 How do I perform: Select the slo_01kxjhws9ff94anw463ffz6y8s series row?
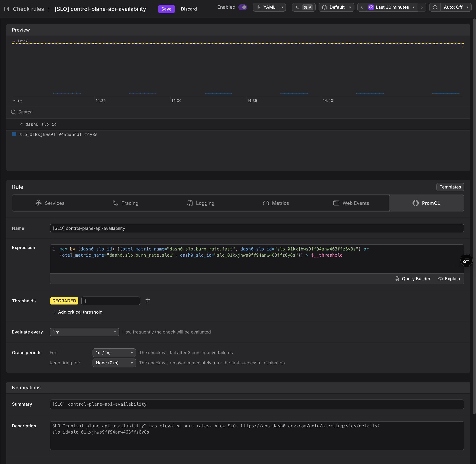(238, 134)
